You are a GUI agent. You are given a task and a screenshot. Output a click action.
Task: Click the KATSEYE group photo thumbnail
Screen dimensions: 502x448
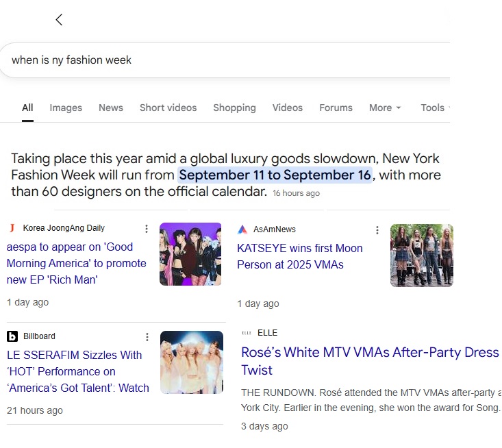[422, 256]
